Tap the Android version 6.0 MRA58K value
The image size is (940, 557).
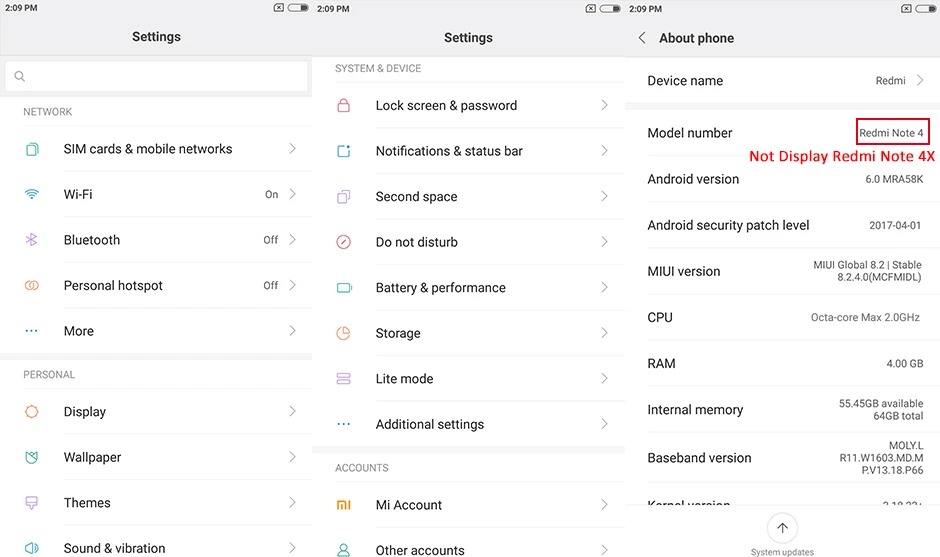tap(894, 179)
